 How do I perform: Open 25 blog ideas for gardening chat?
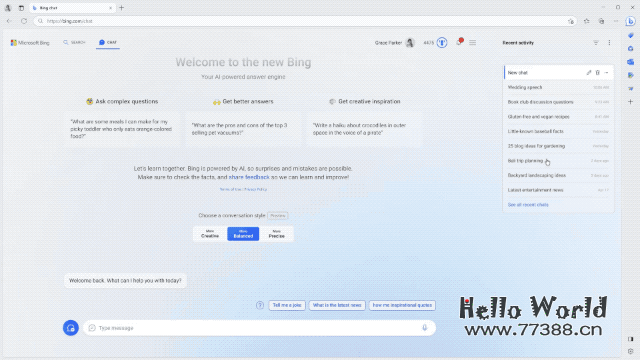558,146
